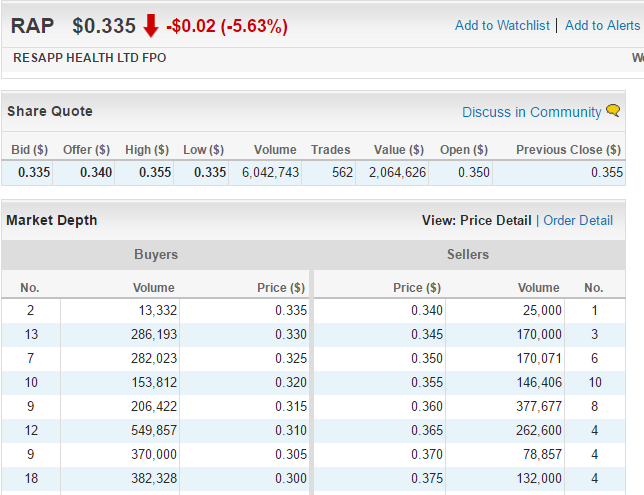
Task: Select buyer volume 206,422
Action: [x=154, y=407]
